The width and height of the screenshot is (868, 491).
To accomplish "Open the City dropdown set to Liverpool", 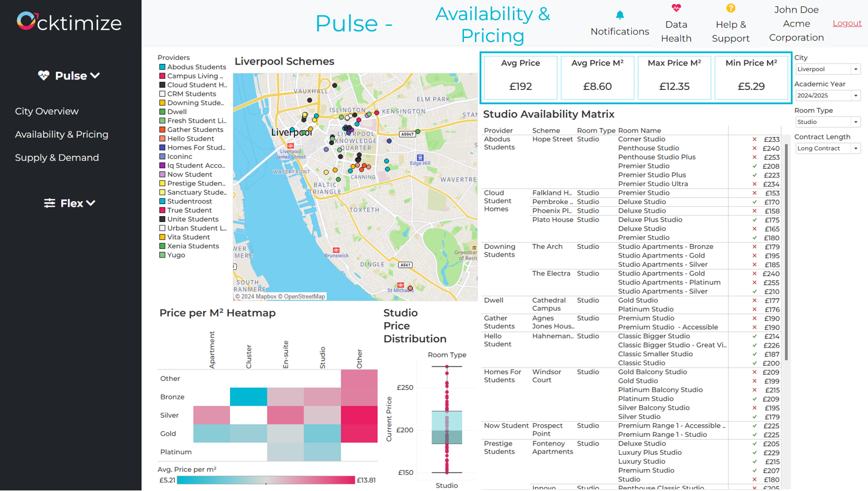I will [827, 69].
